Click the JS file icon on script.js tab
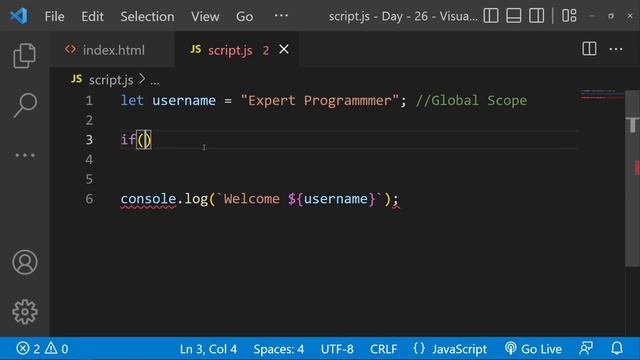The width and height of the screenshot is (640, 360). (x=196, y=49)
